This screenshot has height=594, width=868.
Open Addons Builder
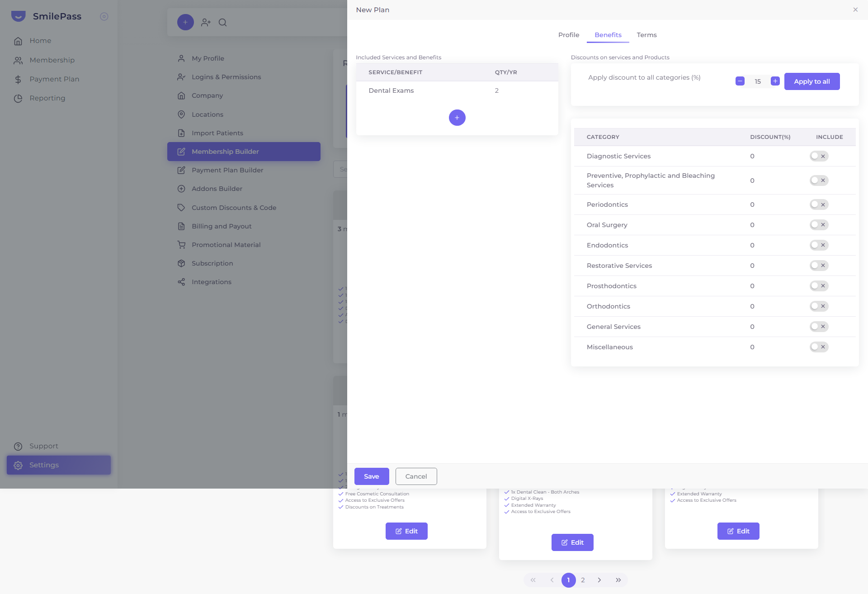(244, 189)
